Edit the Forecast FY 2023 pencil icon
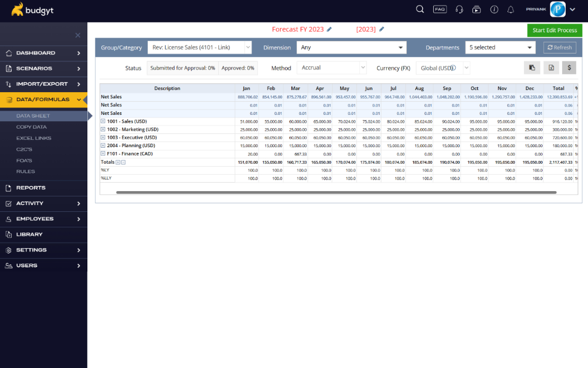 [x=329, y=29]
